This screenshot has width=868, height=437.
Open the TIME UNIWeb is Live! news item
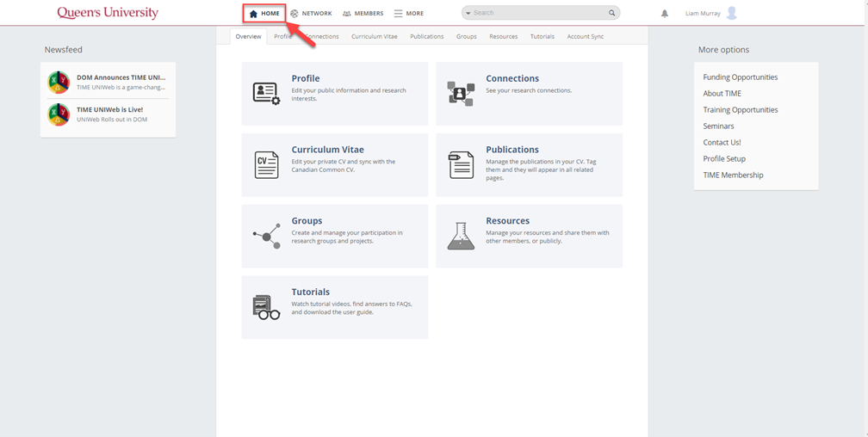click(109, 110)
